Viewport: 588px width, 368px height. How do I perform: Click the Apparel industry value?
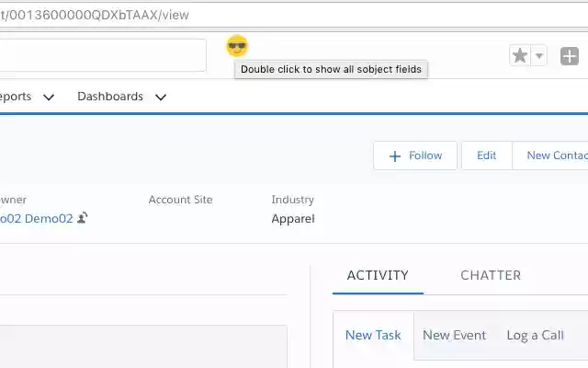point(293,219)
